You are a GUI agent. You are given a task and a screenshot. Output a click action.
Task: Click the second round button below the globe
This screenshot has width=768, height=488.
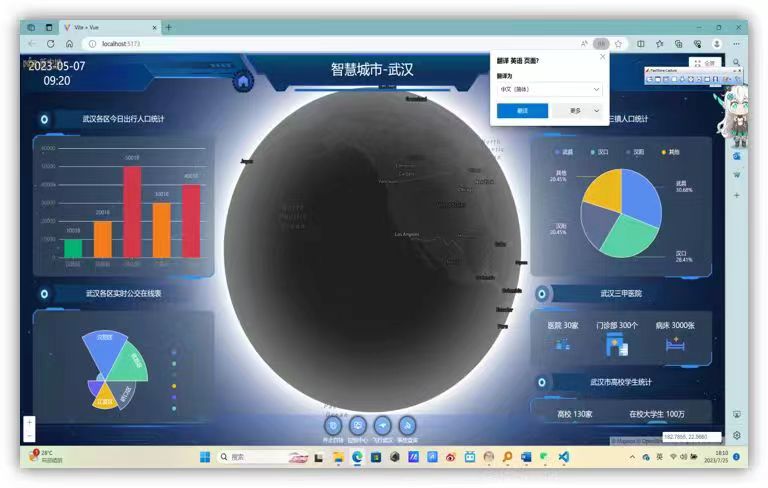click(x=356, y=425)
